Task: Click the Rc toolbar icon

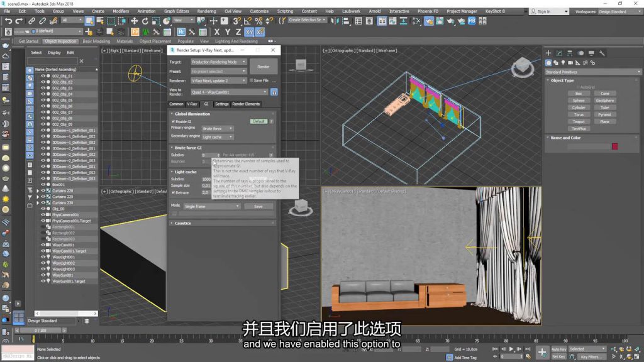Action: click(x=181, y=31)
